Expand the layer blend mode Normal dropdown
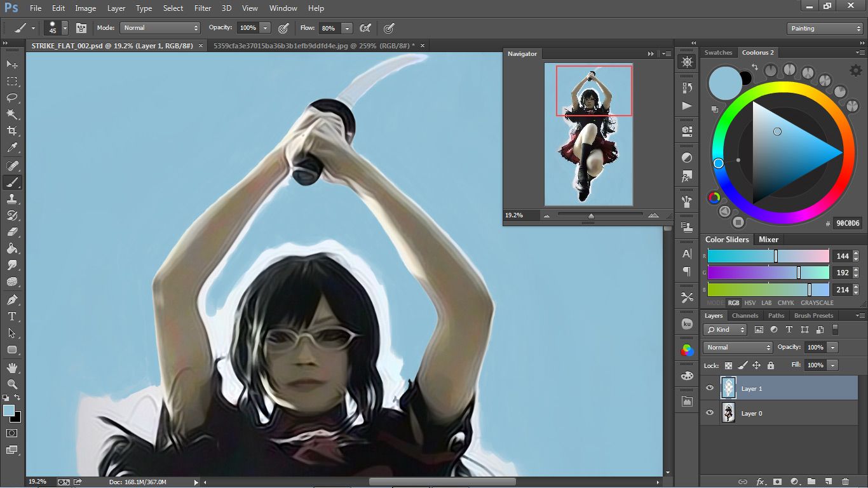Viewport: 868px width, 488px height. click(x=737, y=348)
